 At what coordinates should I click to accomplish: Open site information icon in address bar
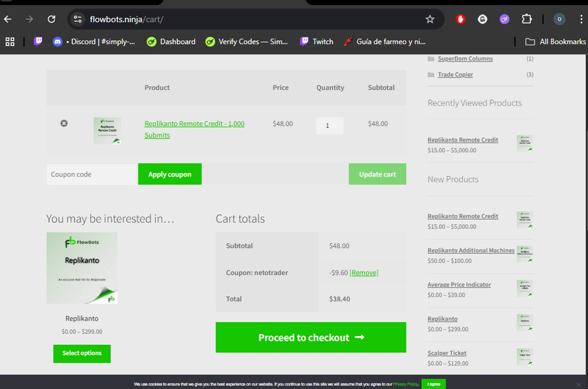[x=78, y=19]
